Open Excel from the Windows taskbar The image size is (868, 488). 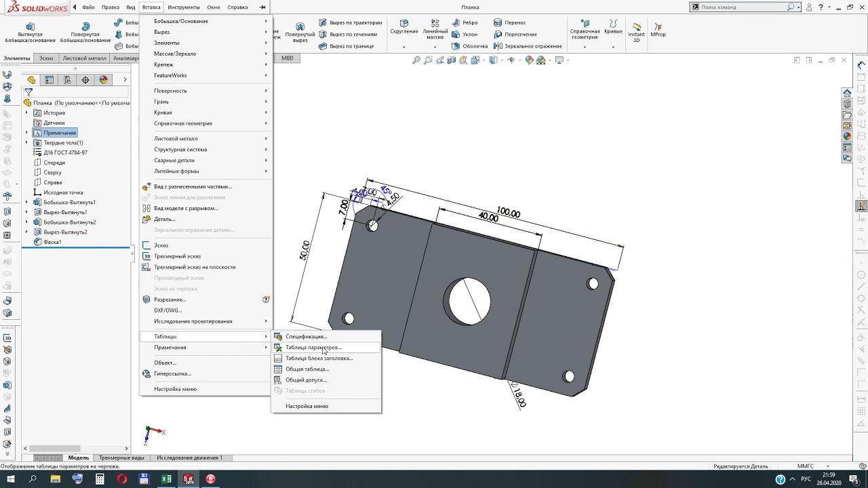166,479
